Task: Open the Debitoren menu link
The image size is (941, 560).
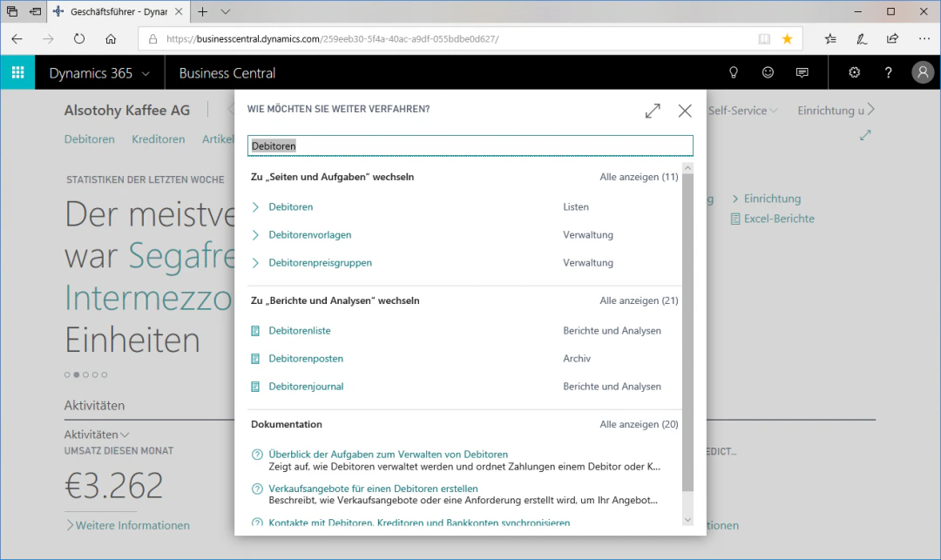Action: click(x=90, y=139)
